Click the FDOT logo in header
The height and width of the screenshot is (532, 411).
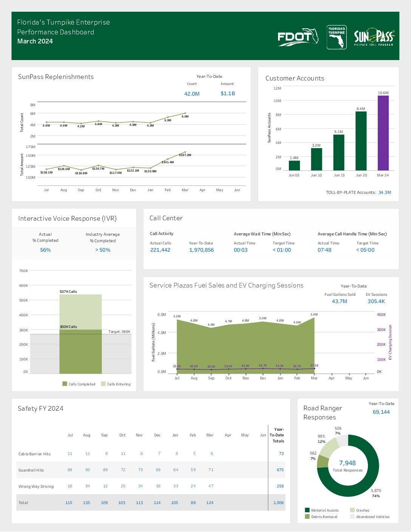pos(298,37)
